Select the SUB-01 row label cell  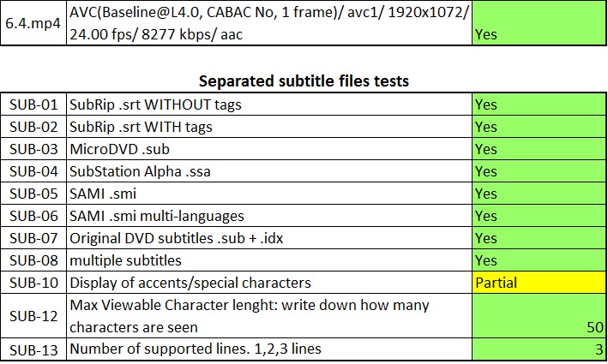tap(33, 104)
